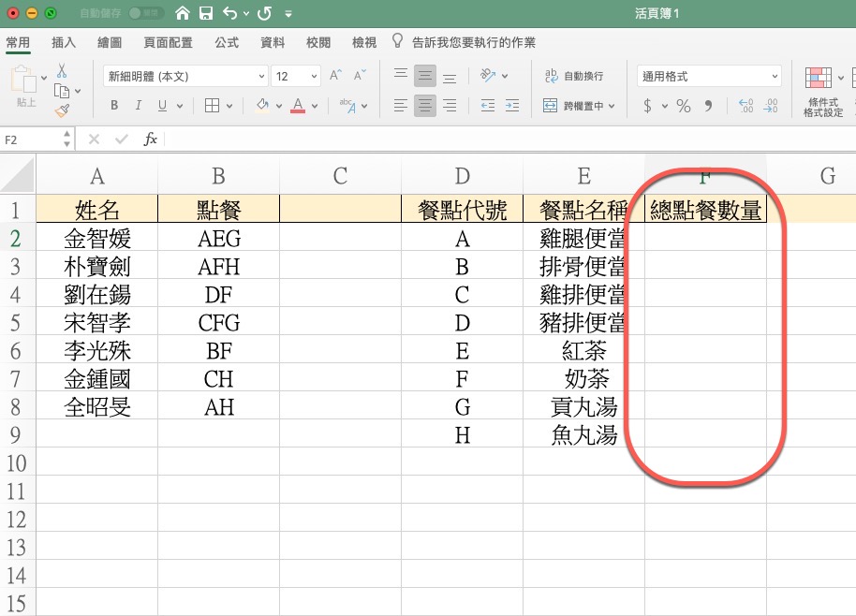The image size is (856, 616).
Task: Align text to top of cell
Action: [401, 75]
